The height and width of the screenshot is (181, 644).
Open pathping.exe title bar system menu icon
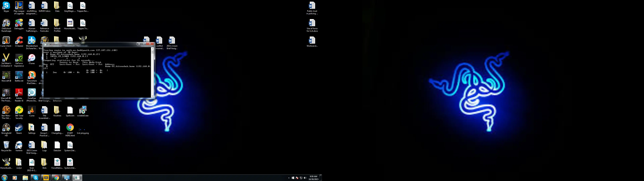[45, 45]
